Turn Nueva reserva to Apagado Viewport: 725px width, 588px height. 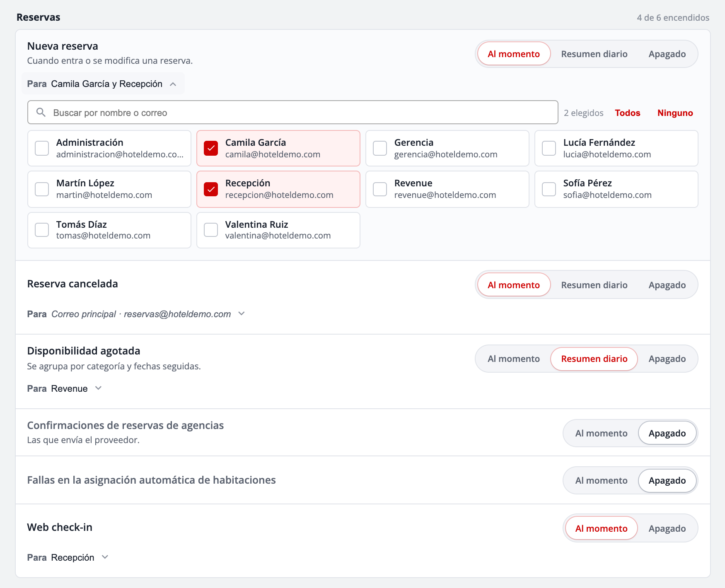click(667, 54)
